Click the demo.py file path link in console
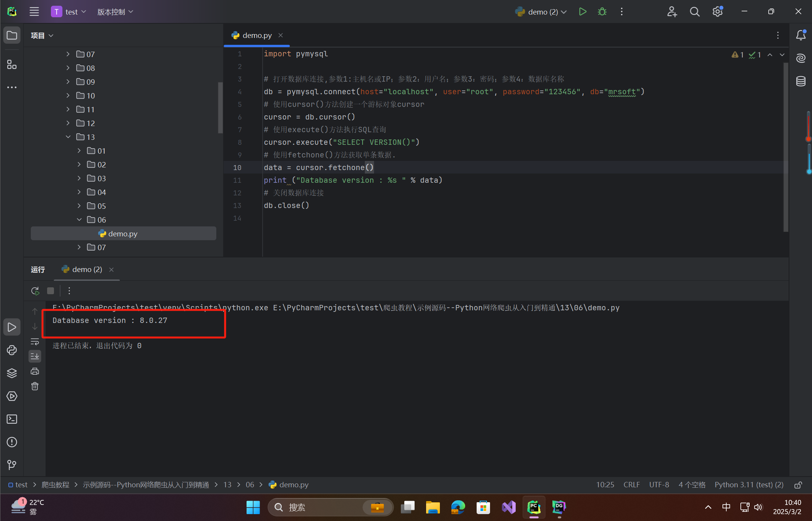 tap(446, 308)
